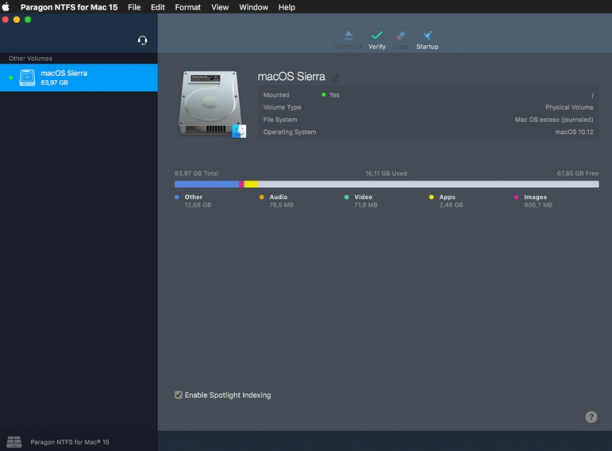Image resolution: width=612 pixels, height=451 pixels.
Task: Click macOS 10.12 value
Action: (574, 132)
